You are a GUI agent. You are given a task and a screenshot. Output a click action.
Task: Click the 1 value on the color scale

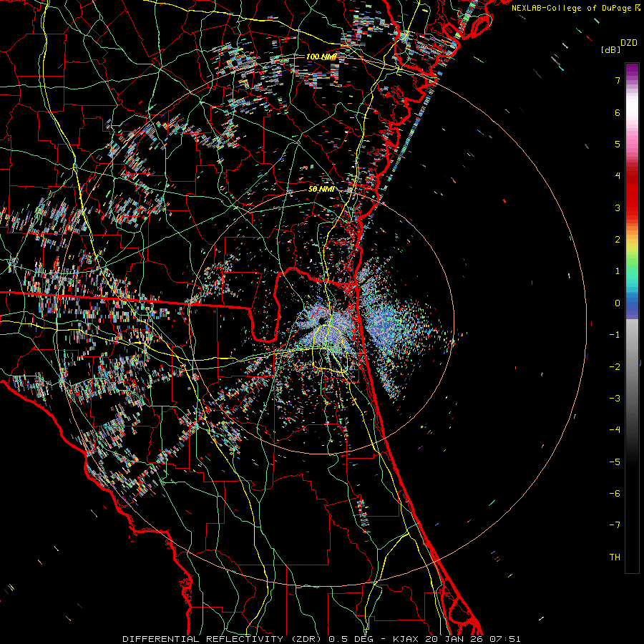[618, 271]
